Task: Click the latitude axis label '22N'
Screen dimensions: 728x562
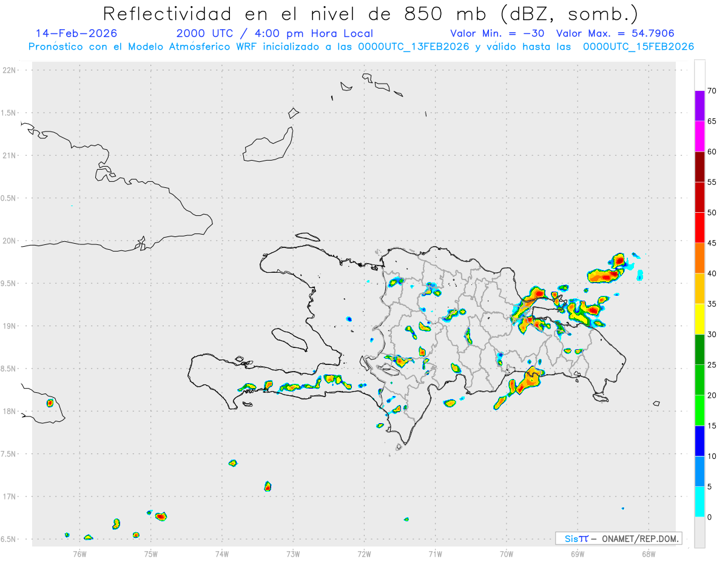Action: click(x=10, y=70)
